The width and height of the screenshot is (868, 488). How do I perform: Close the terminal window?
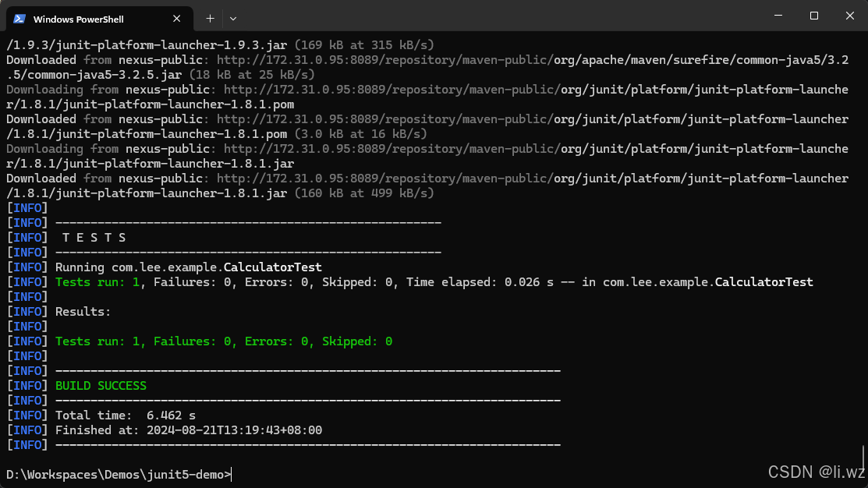pos(849,16)
